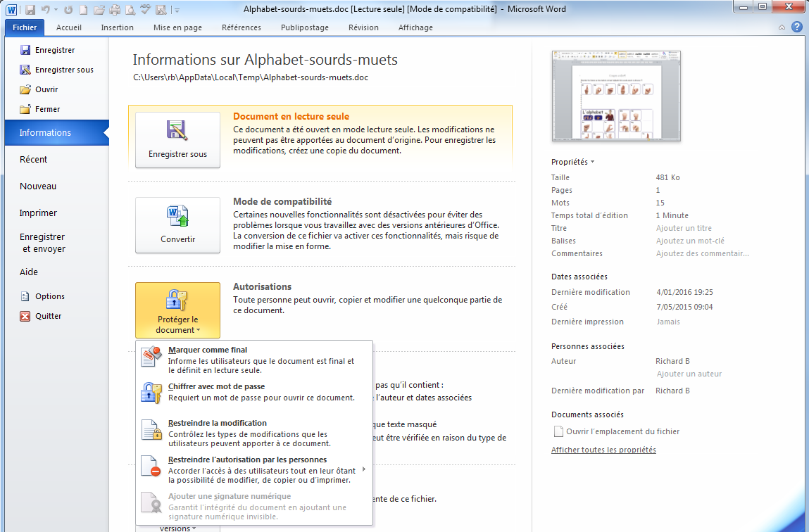
Task: Go to the Imprimer section
Action: pyautogui.click(x=38, y=213)
